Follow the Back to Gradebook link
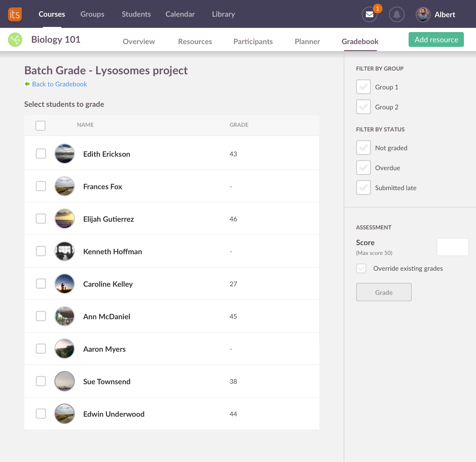 pos(59,84)
